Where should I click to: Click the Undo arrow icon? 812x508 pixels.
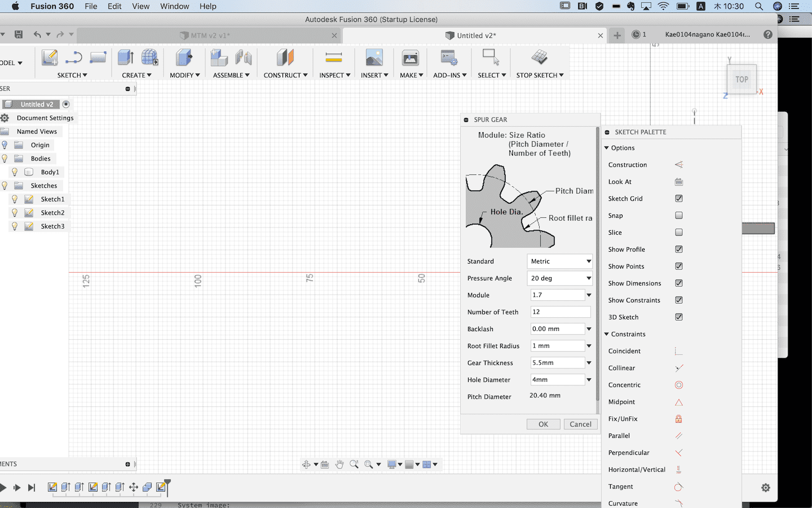37,34
